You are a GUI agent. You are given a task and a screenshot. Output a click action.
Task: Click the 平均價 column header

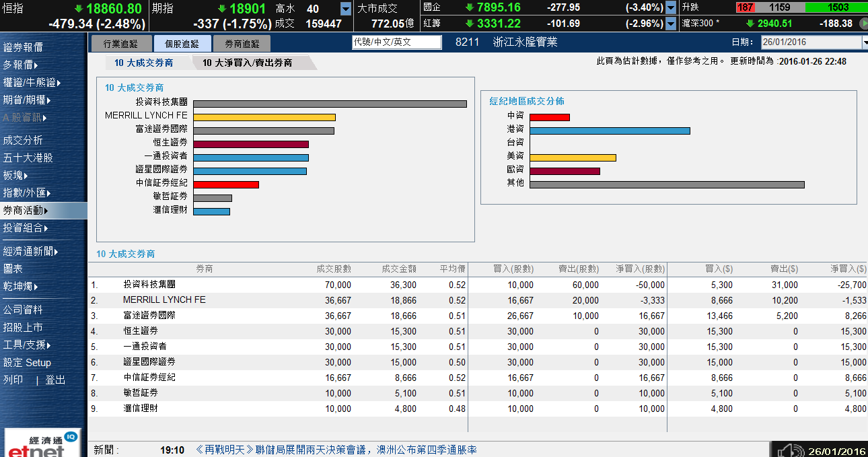click(452, 269)
